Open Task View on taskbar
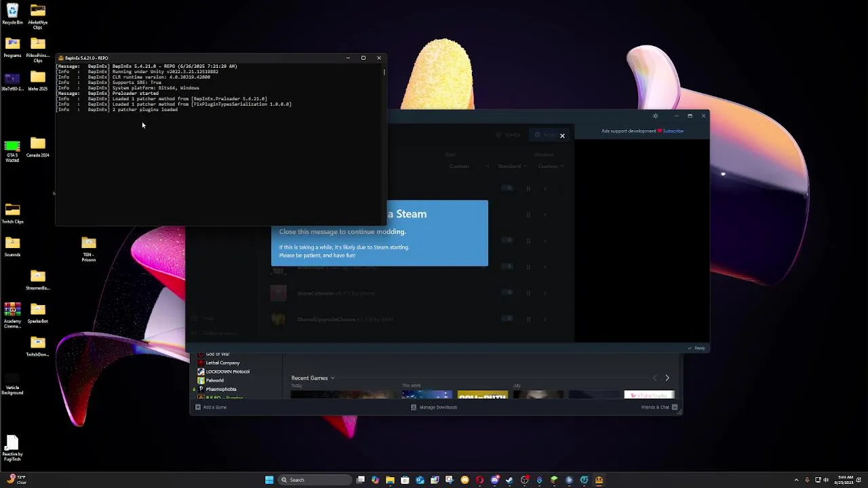 pos(361,480)
